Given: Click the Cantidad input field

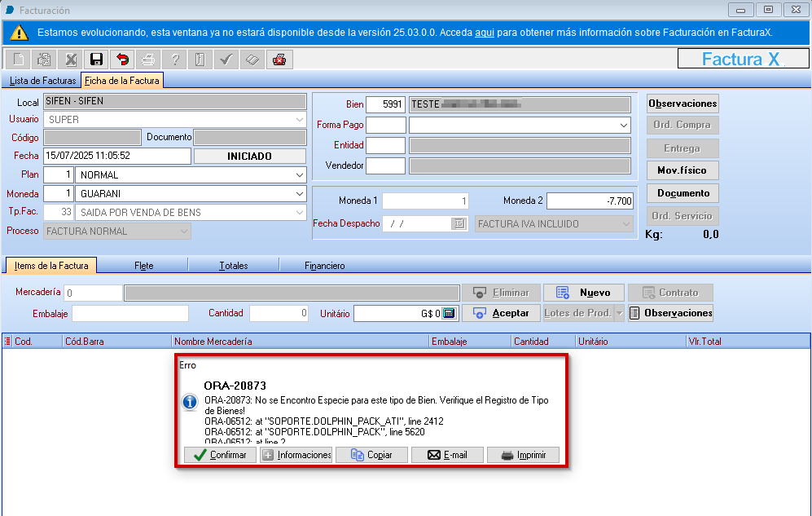Looking at the screenshot, I should point(279,314).
